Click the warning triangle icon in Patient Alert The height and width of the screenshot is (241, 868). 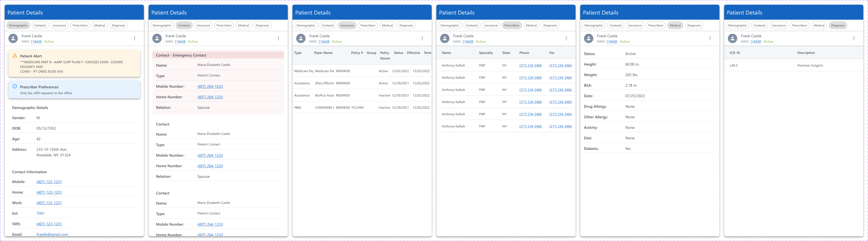(x=15, y=56)
